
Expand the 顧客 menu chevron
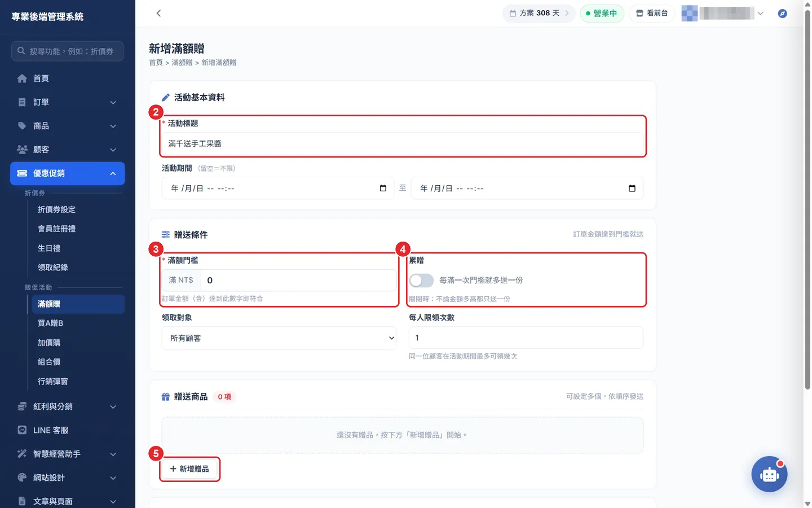click(x=113, y=150)
